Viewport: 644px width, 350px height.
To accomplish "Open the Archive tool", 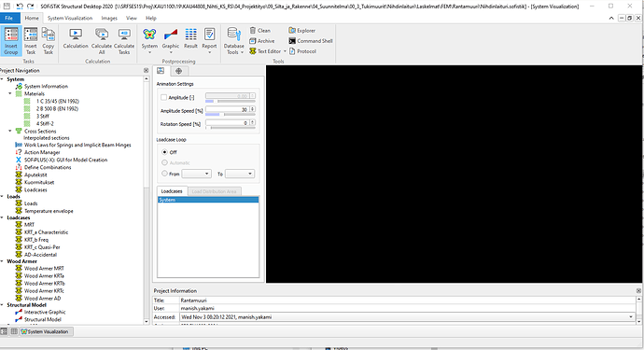I will coord(262,41).
